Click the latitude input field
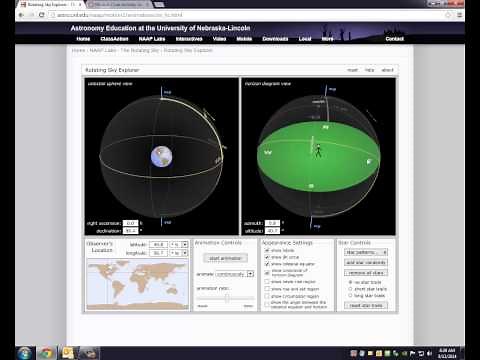 [x=158, y=244]
